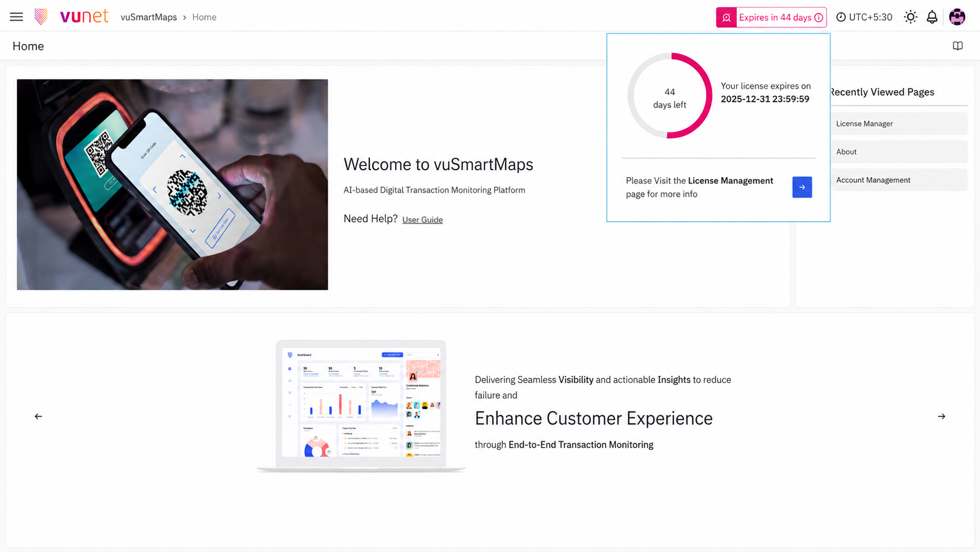Click the license expiry date 2025-12-31 23:59:59
980x552 pixels.
765,99
